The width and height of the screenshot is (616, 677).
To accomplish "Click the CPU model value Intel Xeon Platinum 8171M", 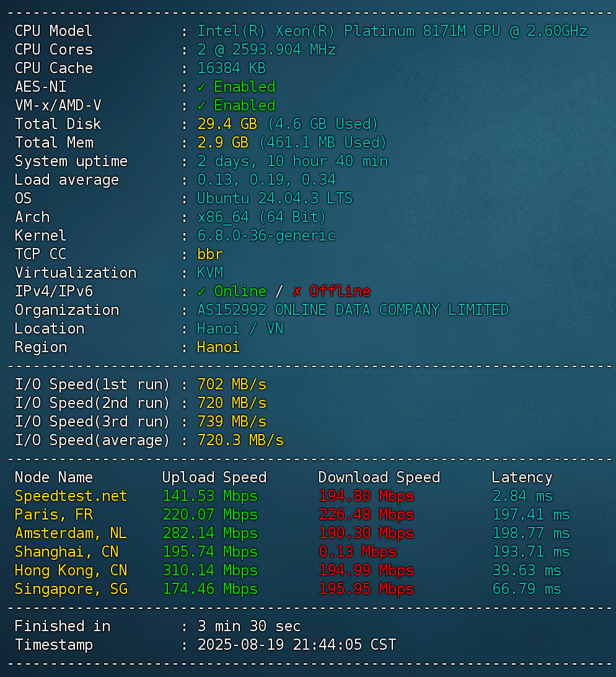I will click(392, 31).
